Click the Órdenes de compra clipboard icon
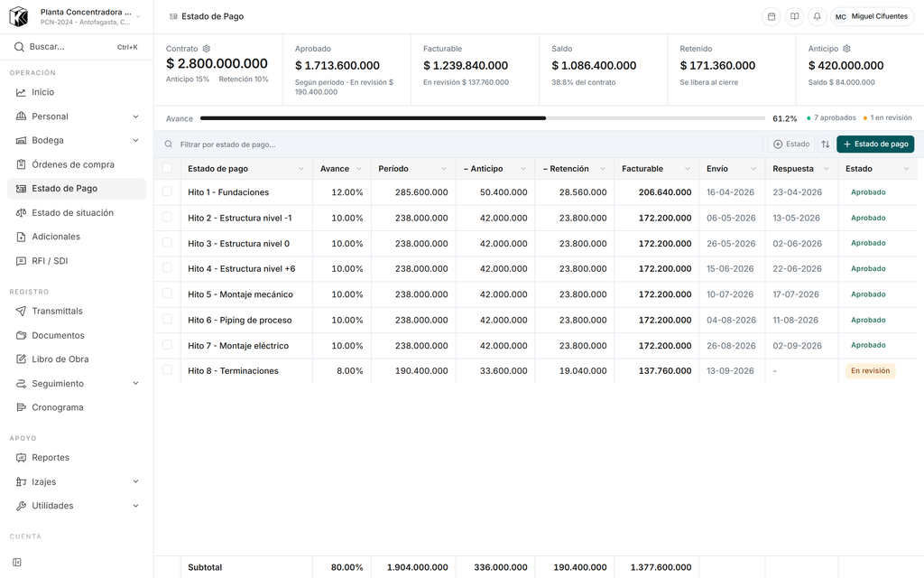The image size is (924, 578). click(x=21, y=164)
